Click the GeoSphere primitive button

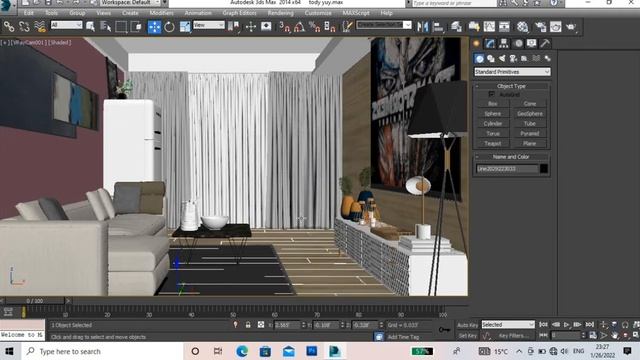529,113
